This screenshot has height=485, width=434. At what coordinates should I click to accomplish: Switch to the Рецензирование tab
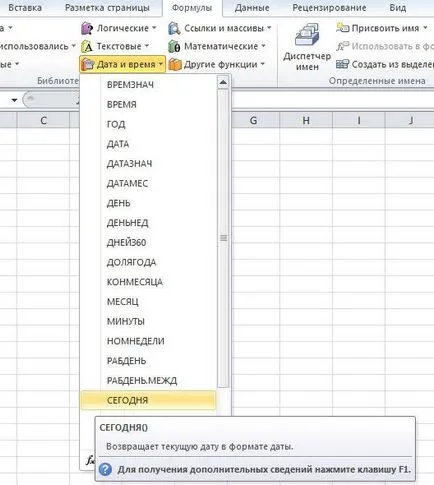pos(329,8)
